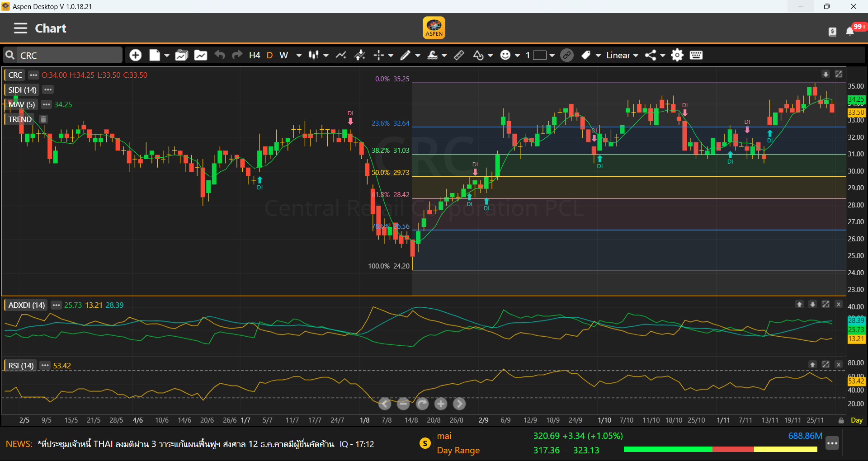Switch timeframe to H4
The height and width of the screenshot is (461, 868).
255,55
